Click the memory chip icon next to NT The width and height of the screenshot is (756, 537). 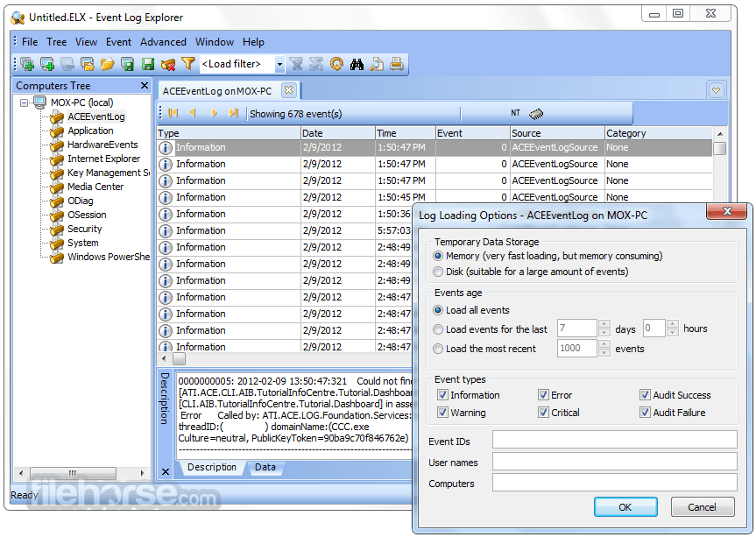click(x=535, y=114)
